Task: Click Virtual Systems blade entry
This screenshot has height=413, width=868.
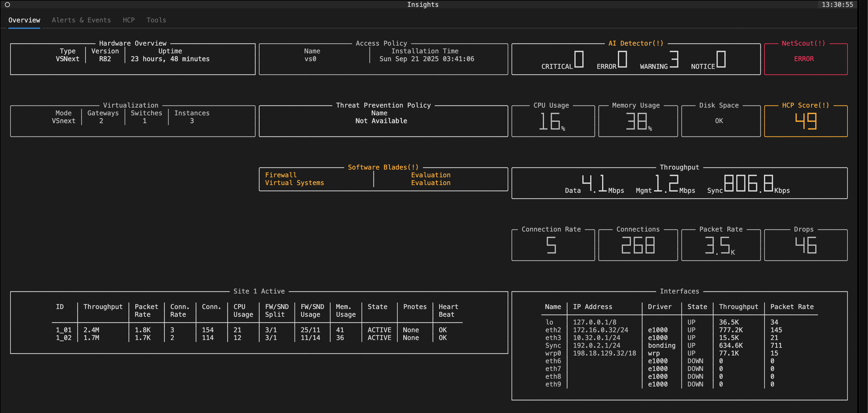Action: (x=294, y=183)
